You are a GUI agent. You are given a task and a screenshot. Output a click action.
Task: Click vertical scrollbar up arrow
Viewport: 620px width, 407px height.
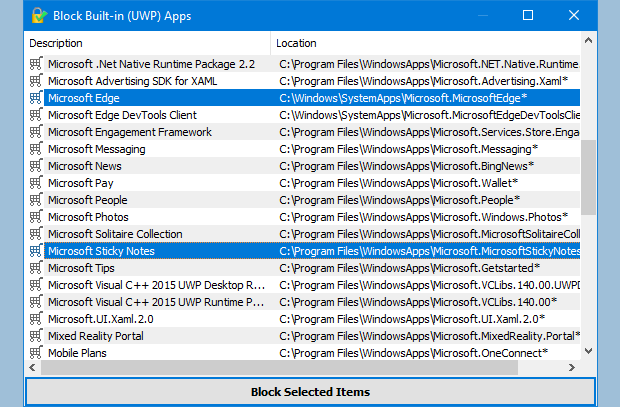click(588, 40)
